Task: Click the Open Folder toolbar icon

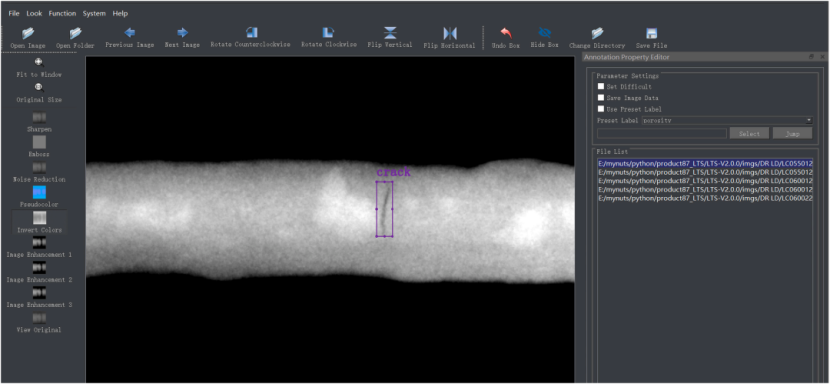Action: (76, 34)
